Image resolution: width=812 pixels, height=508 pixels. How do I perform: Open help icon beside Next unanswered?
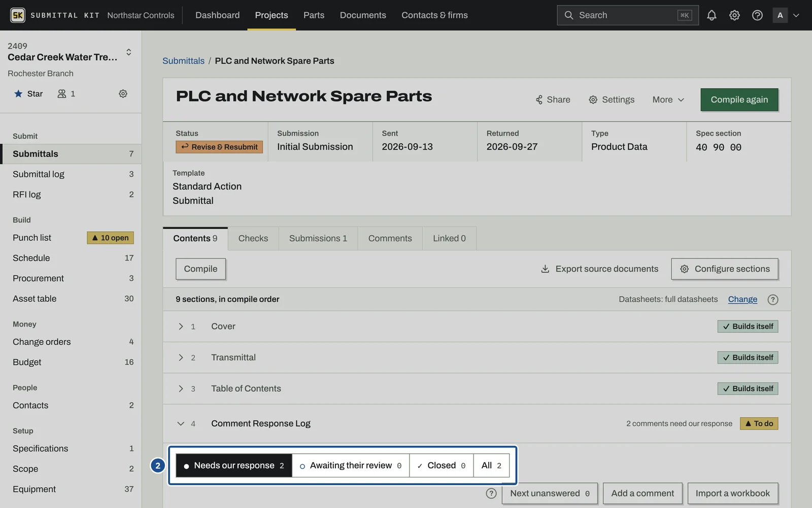click(x=491, y=493)
